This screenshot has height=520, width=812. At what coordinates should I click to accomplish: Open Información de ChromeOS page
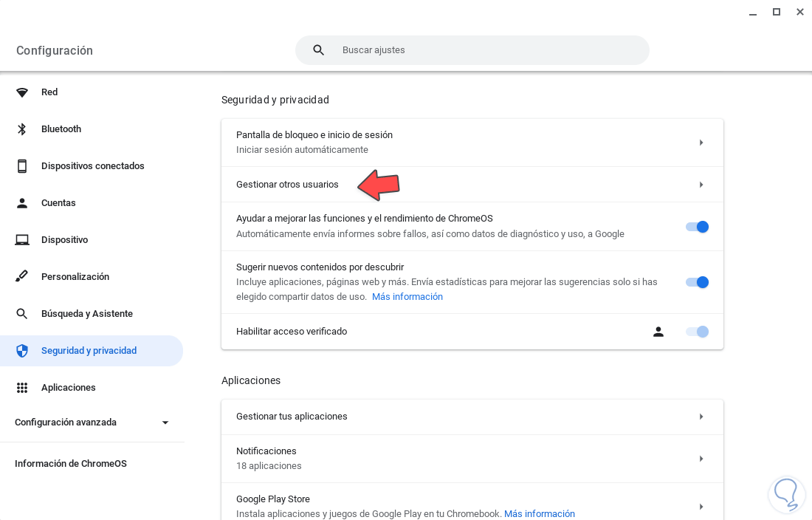71,464
